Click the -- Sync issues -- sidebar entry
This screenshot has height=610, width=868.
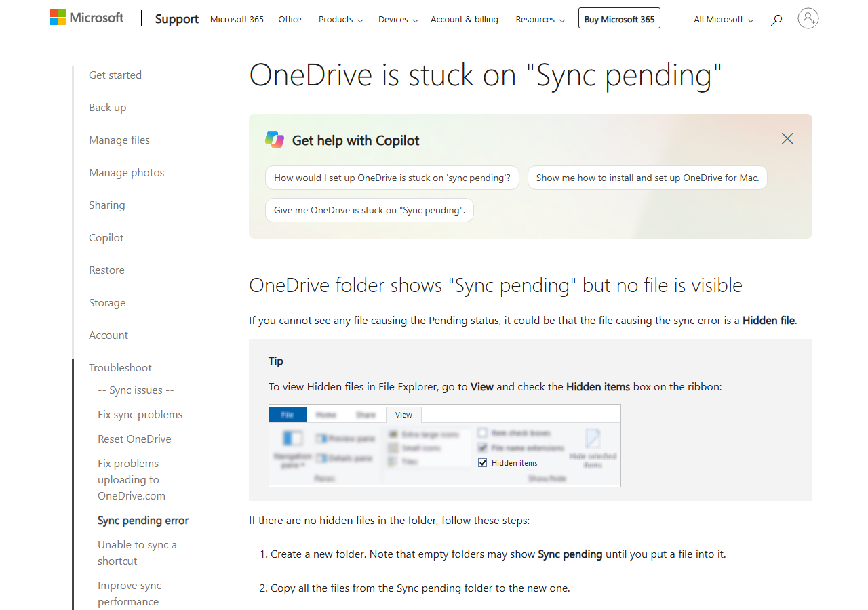(136, 390)
